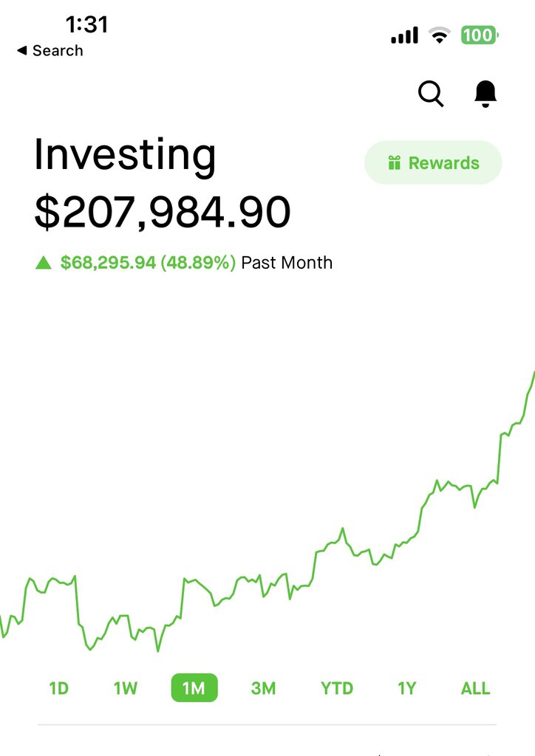Viewport: 535px width, 756px height.
Task: Open notifications via the bell icon
Action: tap(485, 94)
